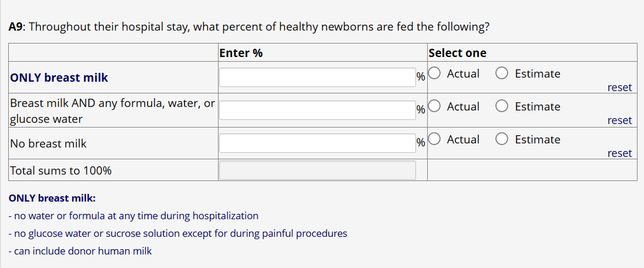Reset the ONLY breast milk row
Viewport: 644px width, 268px height.
click(x=619, y=88)
